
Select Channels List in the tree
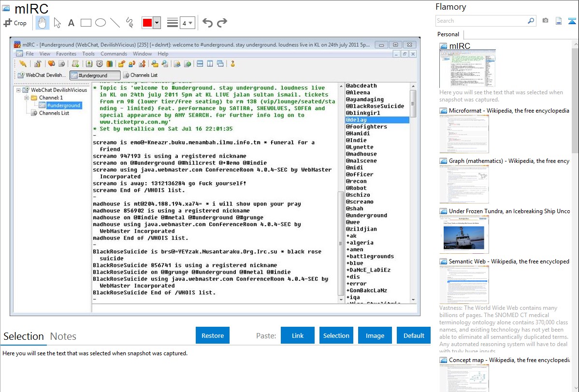(x=54, y=113)
